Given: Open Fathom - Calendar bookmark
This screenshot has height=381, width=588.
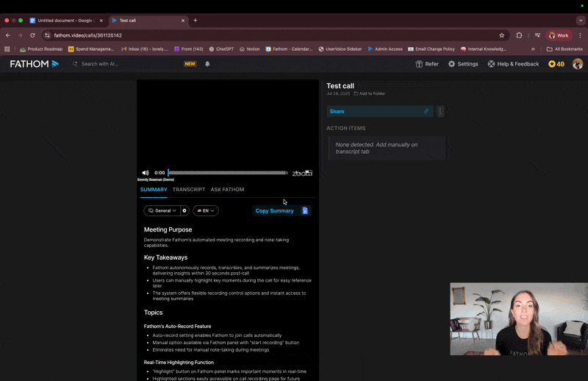Looking at the screenshot, I should click(x=289, y=49).
